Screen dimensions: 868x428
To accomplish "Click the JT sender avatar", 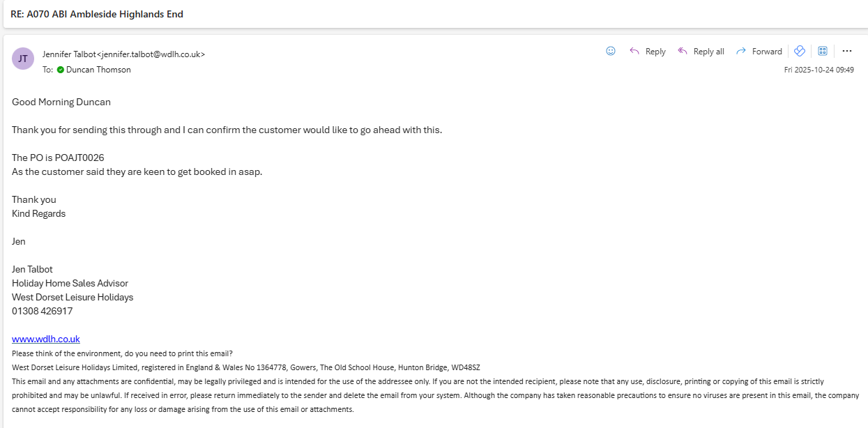I will (x=23, y=59).
